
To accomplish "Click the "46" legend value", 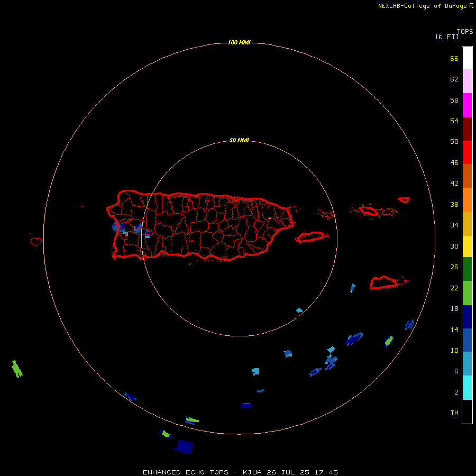I will click(x=454, y=163).
